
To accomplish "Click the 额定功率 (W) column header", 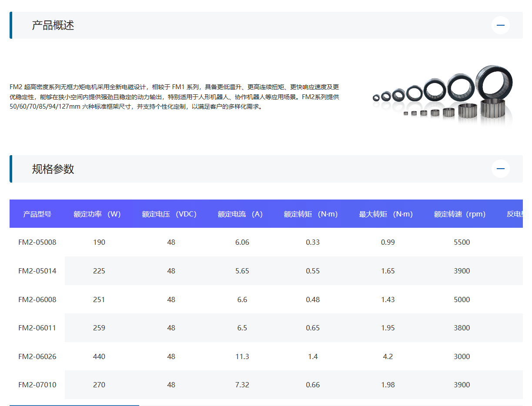I will [x=97, y=214].
